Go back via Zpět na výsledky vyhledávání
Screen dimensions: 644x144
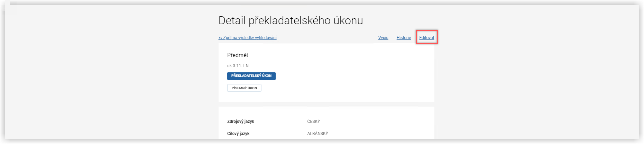[248, 38]
